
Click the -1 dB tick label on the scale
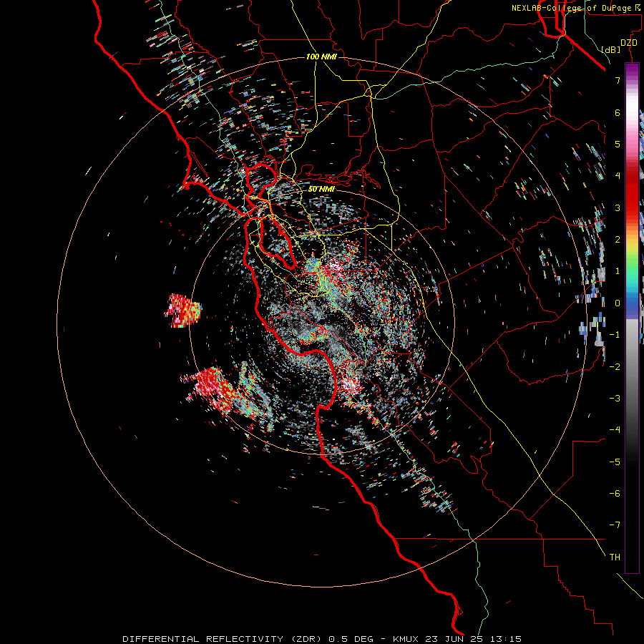[x=615, y=335]
